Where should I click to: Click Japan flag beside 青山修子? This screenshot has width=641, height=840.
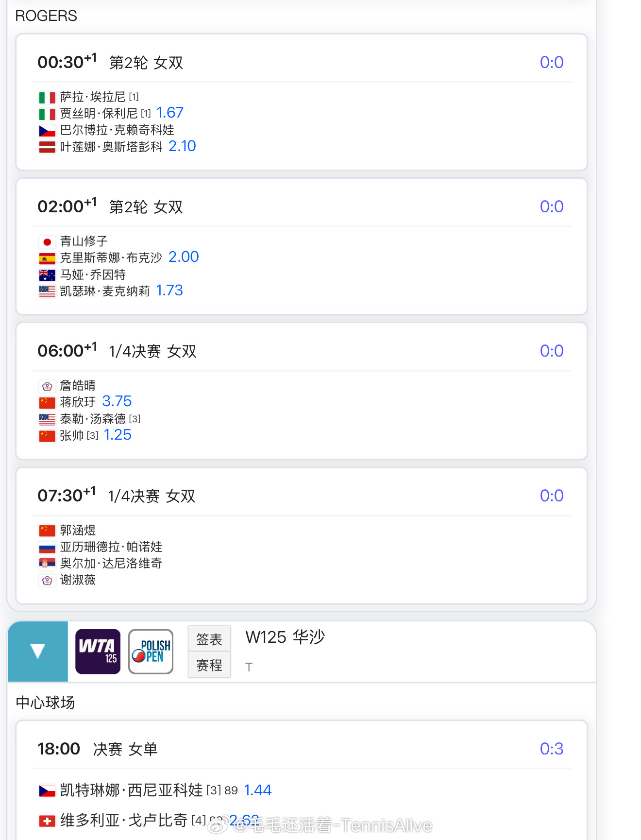click(x=47, y=242)
